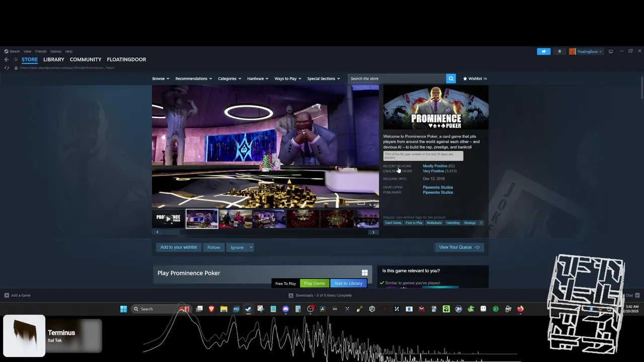
Task: Click the Search the store input field
Action: click(397, 78)
